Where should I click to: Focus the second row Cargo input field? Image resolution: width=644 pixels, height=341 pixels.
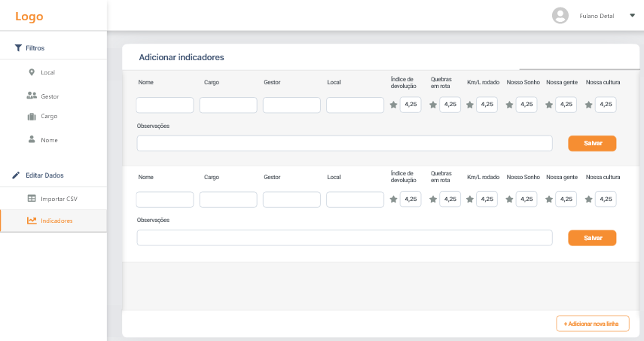228,199
